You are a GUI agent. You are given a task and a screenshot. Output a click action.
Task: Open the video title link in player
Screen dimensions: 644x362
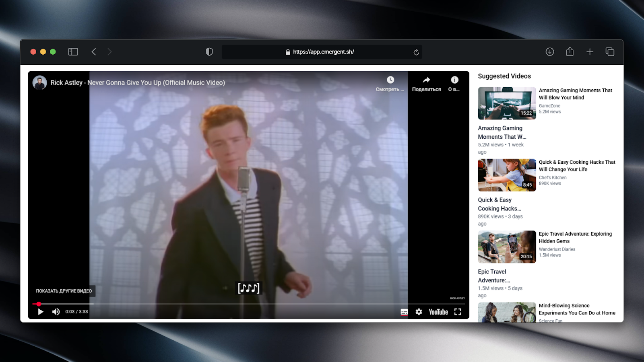[138, 82]
